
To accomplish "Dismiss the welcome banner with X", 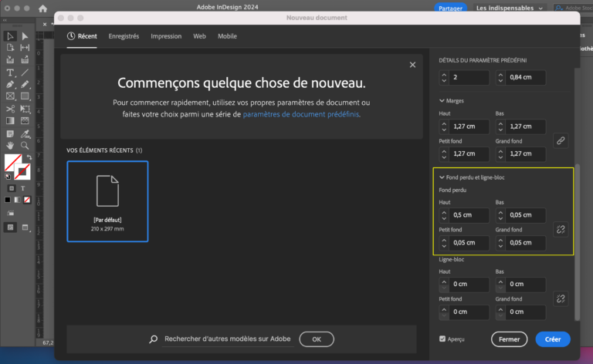I will click(412, 65).
